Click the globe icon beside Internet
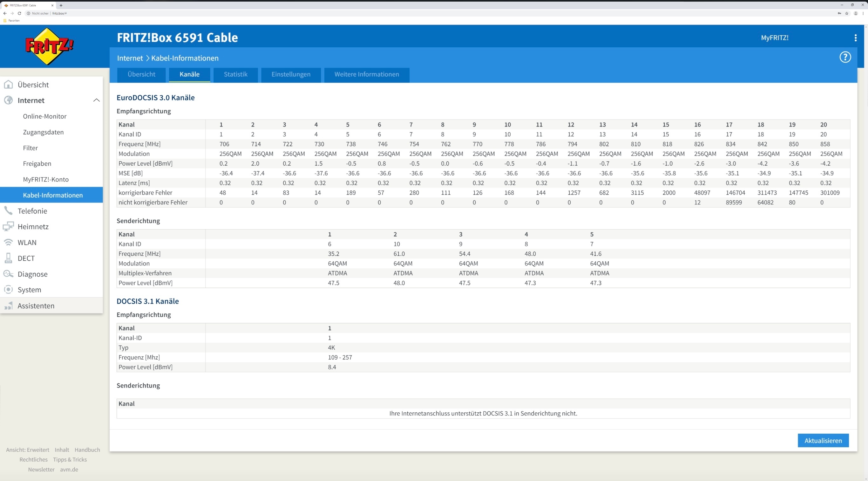This screenshot has width=868, height=481. pos(9,100)
